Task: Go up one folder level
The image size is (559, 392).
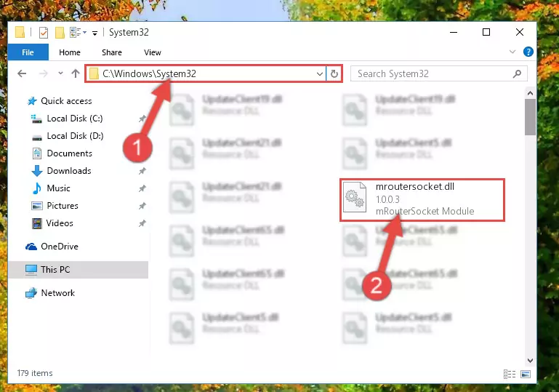Action: point(75,74)
